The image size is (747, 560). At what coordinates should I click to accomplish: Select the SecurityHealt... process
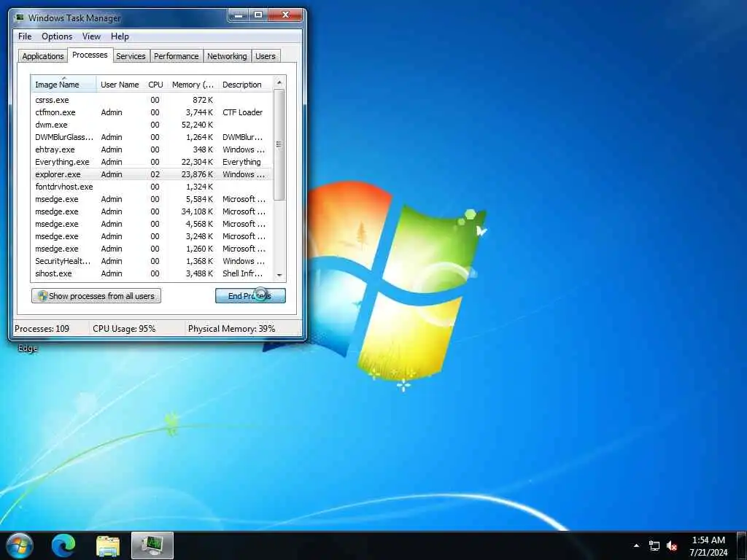click(x=152, y=261)
